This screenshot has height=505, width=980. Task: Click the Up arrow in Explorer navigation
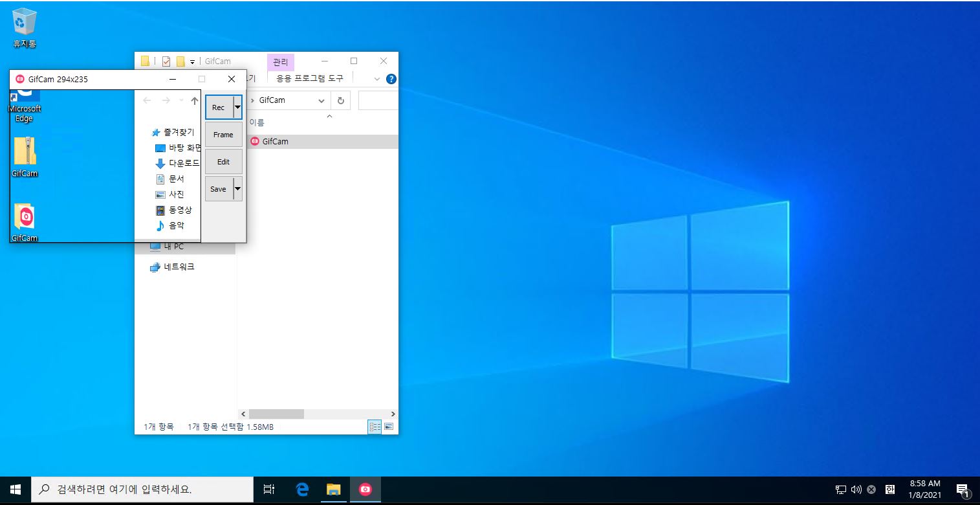pos(195,100)
